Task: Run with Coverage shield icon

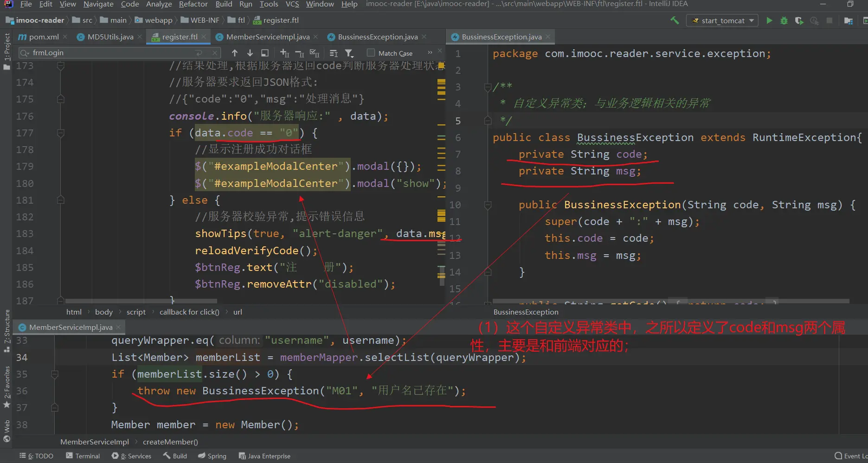Action: tap(799, 20)
